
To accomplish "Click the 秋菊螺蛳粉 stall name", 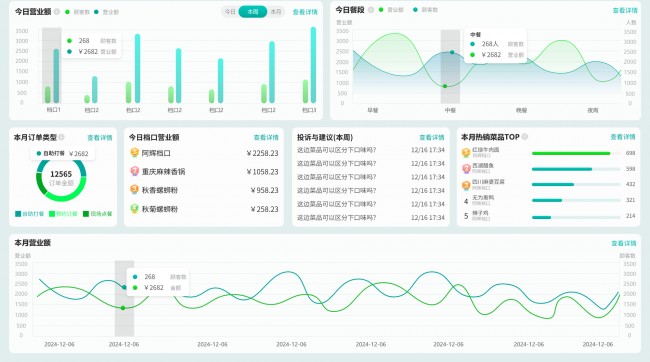I will [x=160, y=209].
